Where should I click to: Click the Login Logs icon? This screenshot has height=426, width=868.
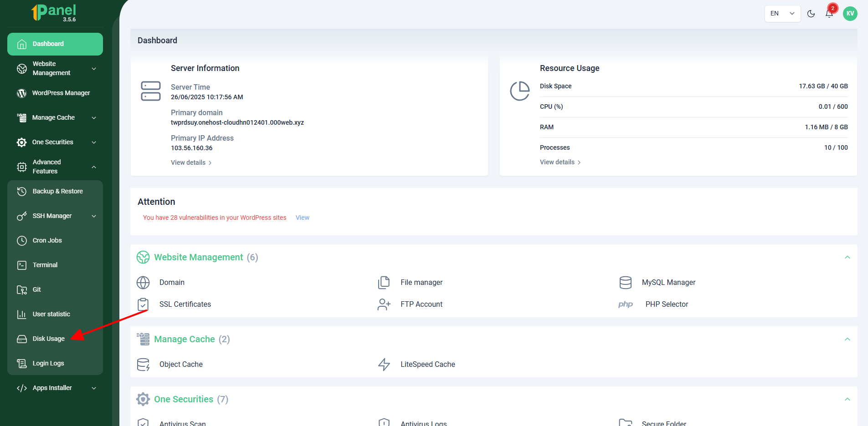tap(22, 364)
